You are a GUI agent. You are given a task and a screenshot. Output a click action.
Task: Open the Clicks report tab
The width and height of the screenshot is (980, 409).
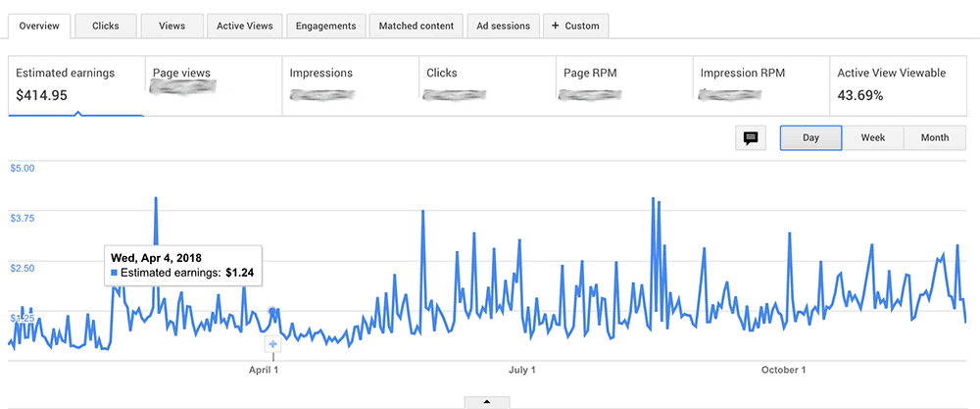tap(106, 26)
